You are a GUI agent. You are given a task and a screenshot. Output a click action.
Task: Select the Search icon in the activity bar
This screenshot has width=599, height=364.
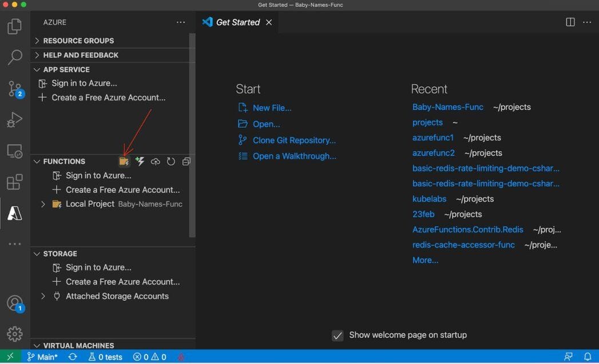pyautogui.click(x=15, y=57)
